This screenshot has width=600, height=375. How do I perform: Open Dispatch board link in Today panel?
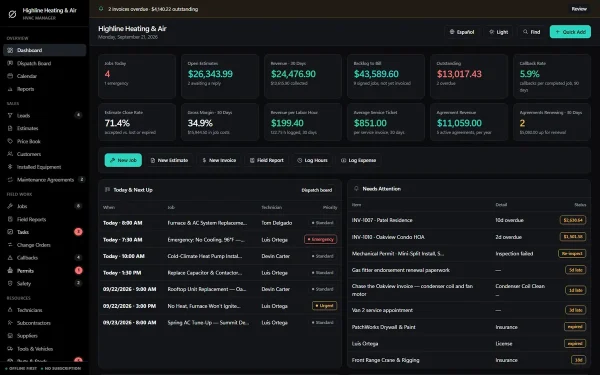pyautogui.click(x=316, y=190)
